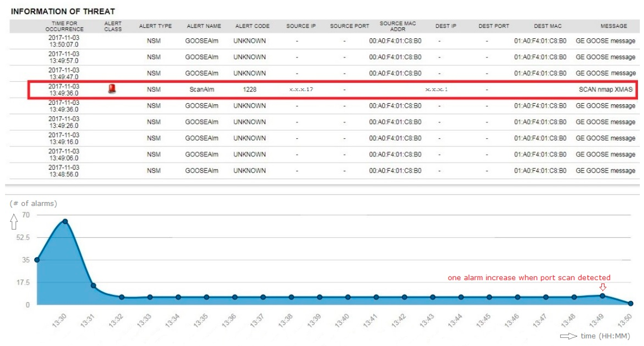644x346 pixels.
Task: Click the first chart data point at 35
Action: (37, 260)
